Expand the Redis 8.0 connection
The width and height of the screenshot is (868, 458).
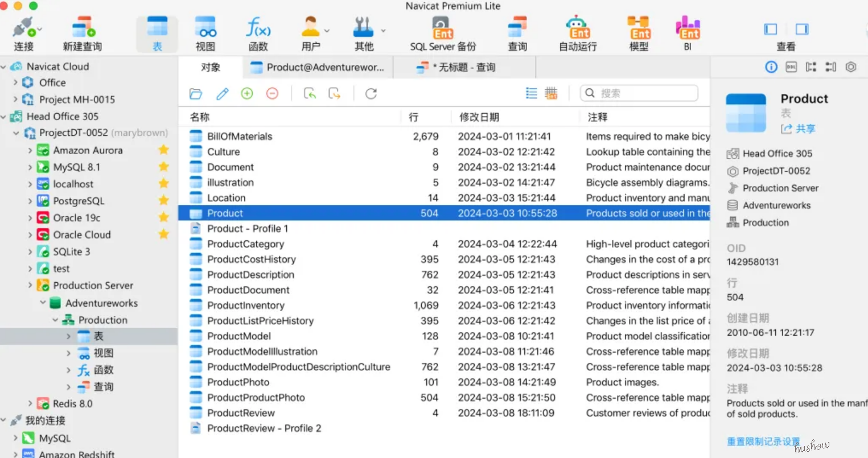click(30, 404)
